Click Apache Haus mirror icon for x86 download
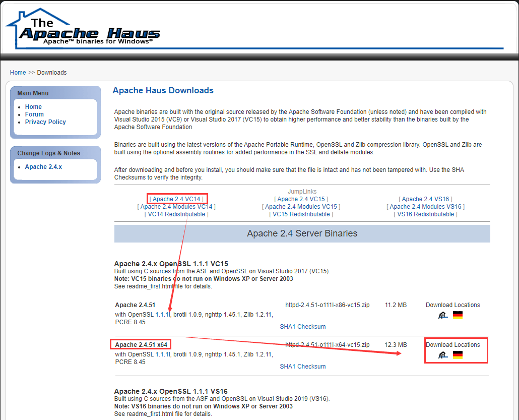This screenshot has height=420, width=519. 443,315
